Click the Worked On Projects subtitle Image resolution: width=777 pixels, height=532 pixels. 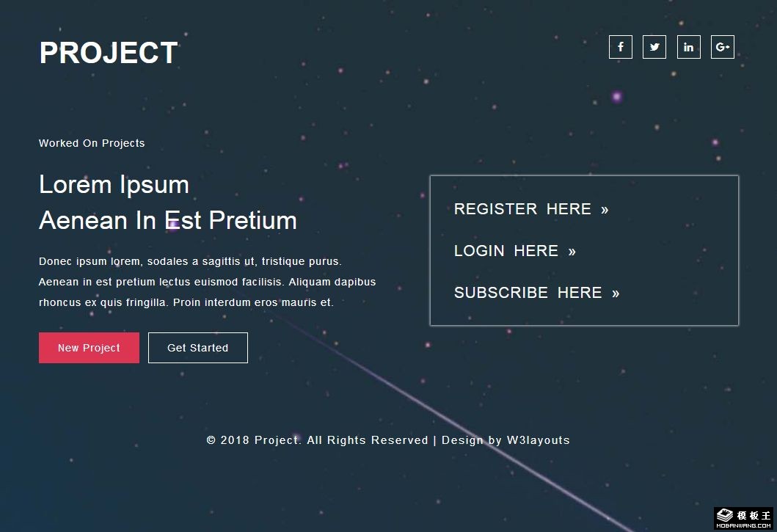[92, 143]
